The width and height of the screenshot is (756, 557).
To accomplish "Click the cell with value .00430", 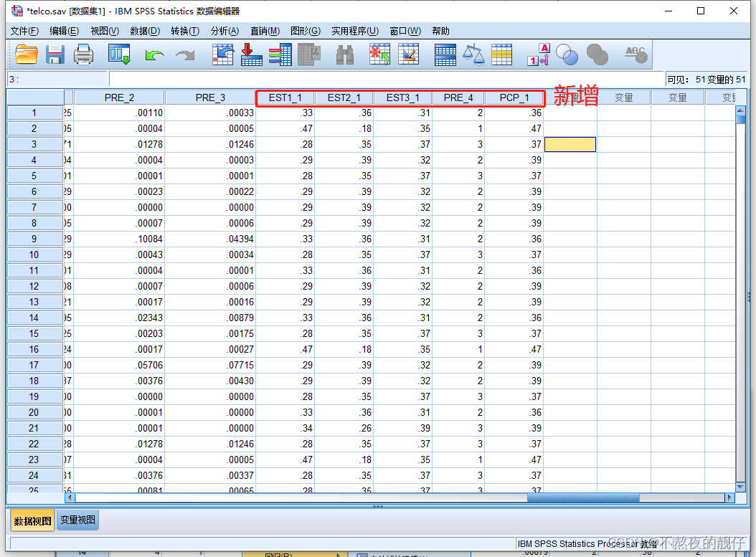I will click(210, 381).
